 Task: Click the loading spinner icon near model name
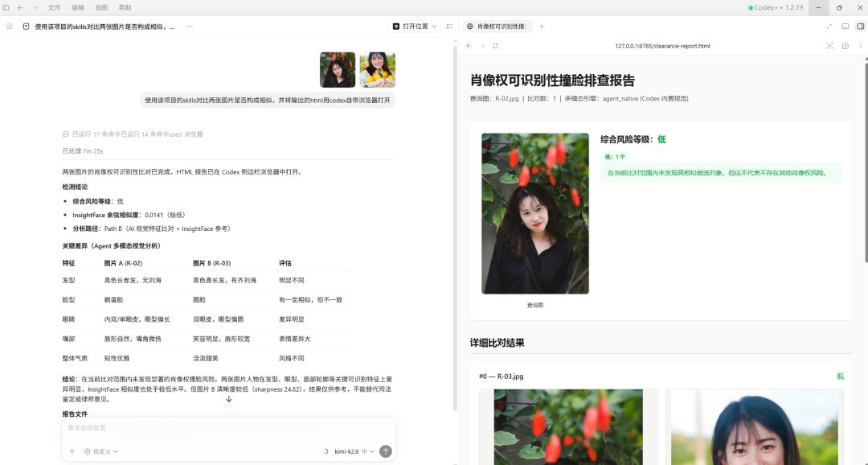[x=325, y=451]
